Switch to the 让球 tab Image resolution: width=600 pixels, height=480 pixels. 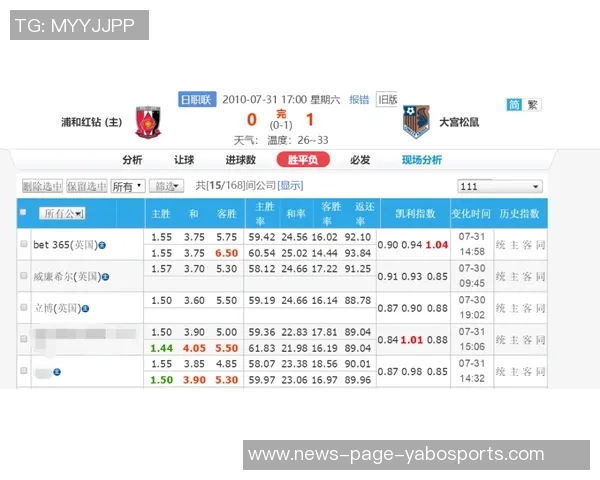pyautogui.click(x=184, y=160)
